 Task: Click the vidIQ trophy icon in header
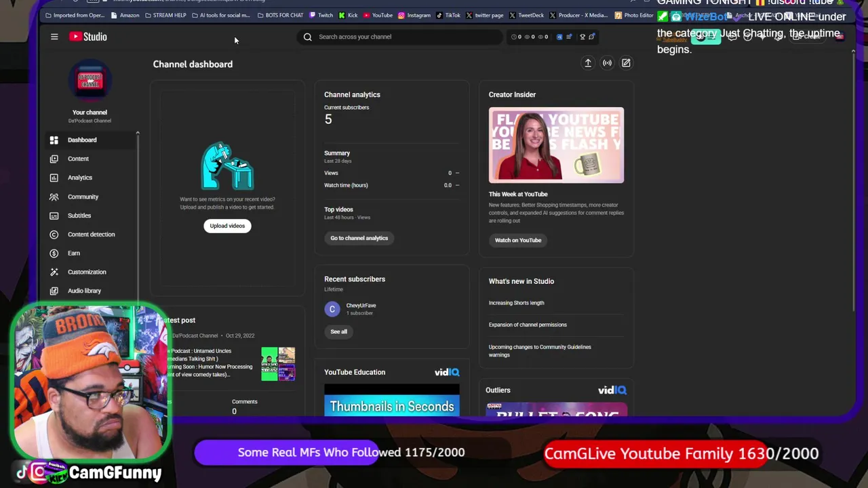582,37
